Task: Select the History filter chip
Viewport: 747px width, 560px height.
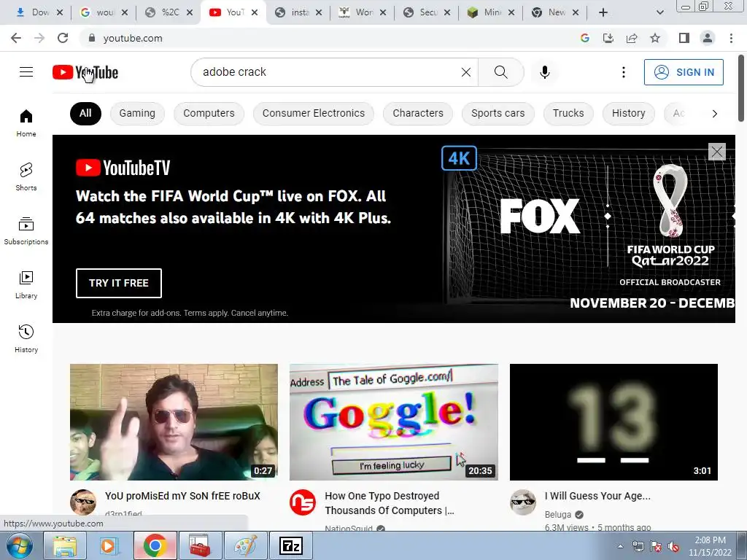Action: pyautogui.click(x=628, y=113)
